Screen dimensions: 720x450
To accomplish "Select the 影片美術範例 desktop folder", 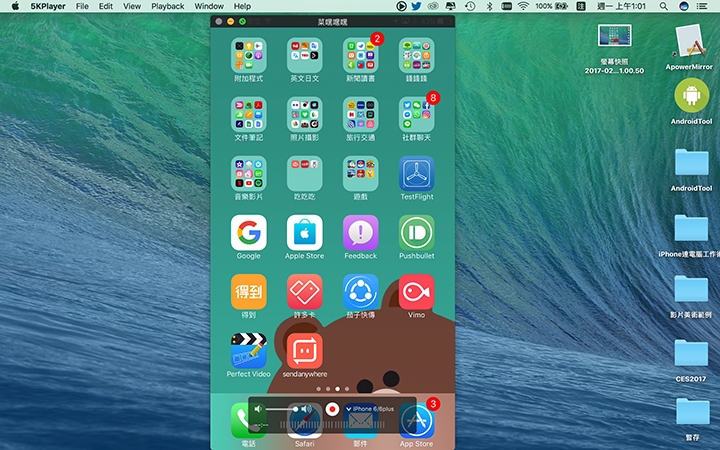I will point(691,289).
